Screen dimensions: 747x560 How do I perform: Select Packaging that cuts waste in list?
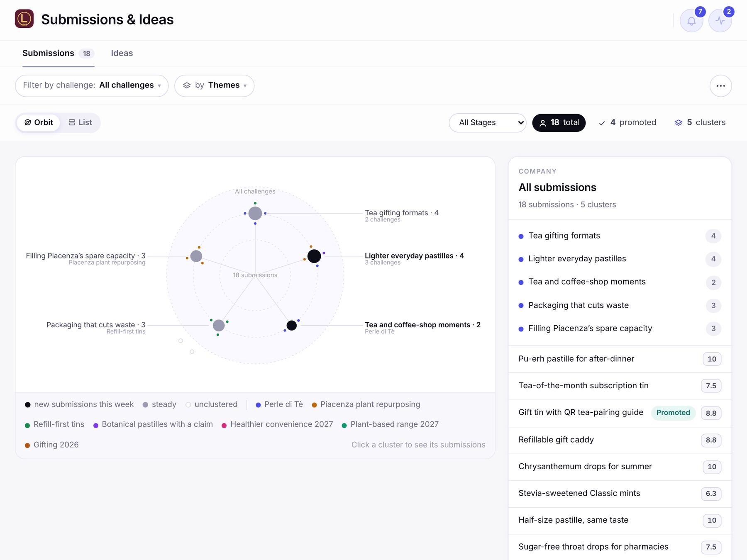pos(620,306)
